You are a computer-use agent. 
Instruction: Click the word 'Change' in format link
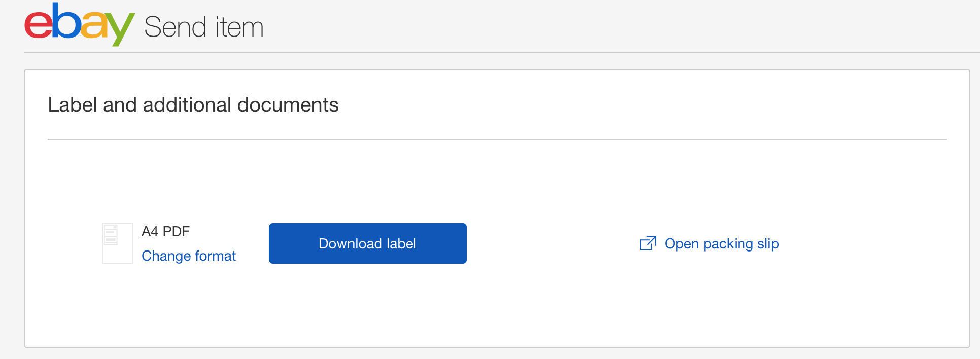pos(166,256)
